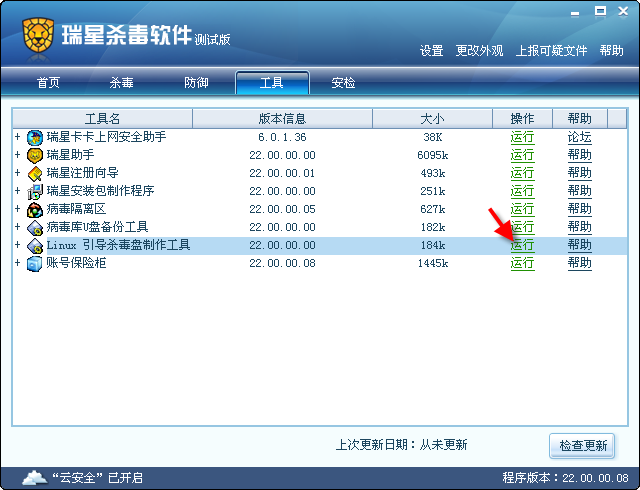Sort by the 版本信息 column header
The height and width of the screenshot is (490, 640).
point(282,119)
